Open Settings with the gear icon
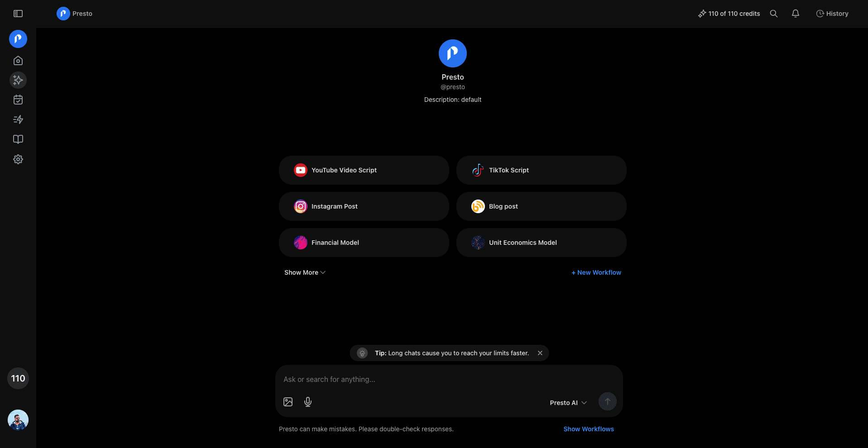868x448 pixels. [x=18, y=159]
